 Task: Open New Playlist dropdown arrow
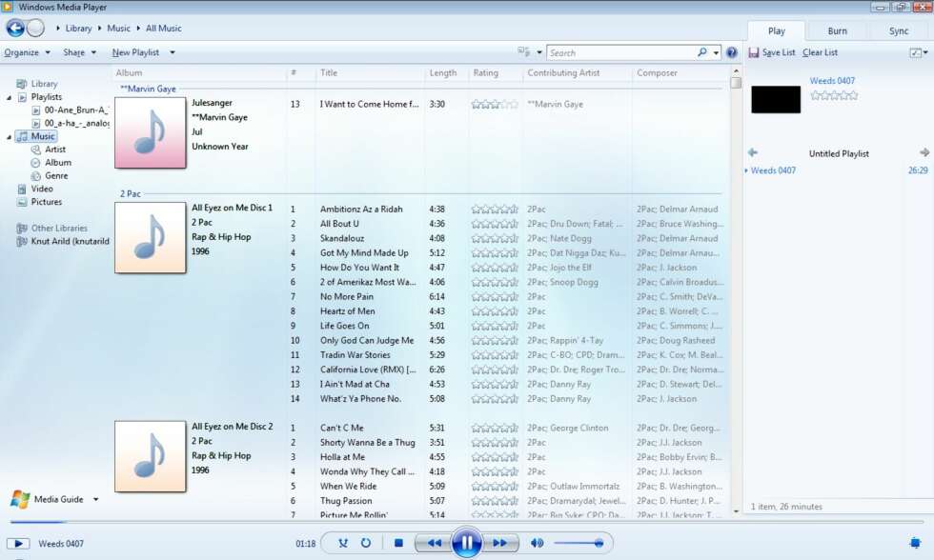(x=173, y=52)
